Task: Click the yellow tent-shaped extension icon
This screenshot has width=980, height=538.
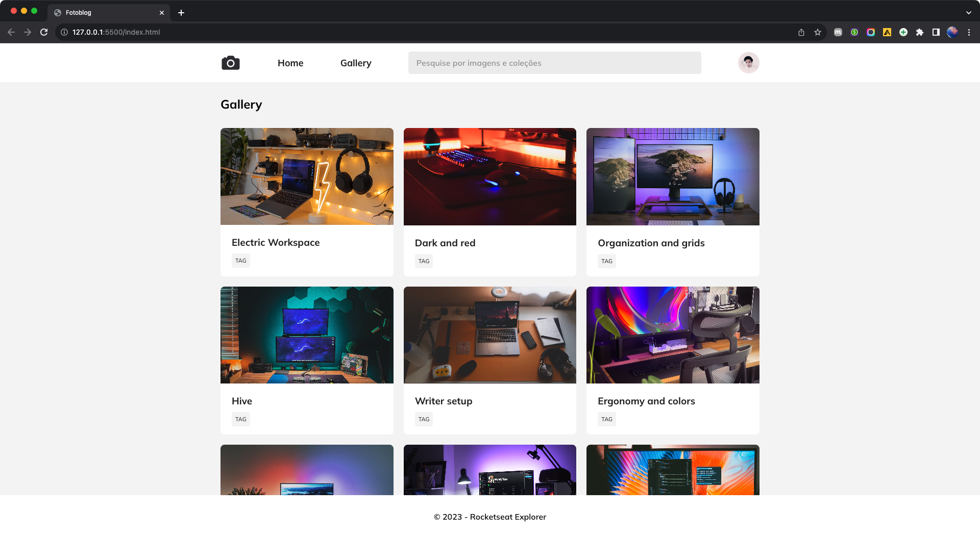Action: [887, 32]
